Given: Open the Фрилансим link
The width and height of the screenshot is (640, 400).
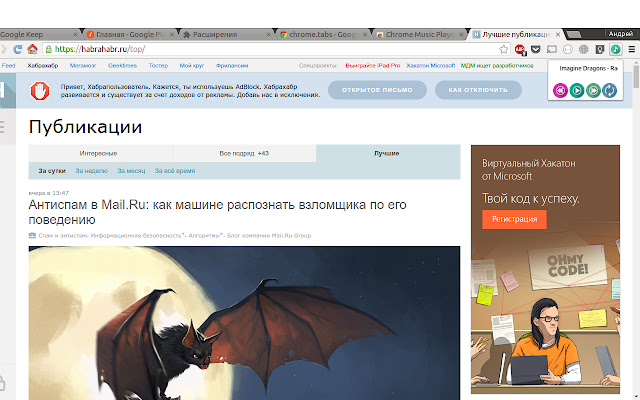Looking at the screenshot, I should click(232, 65).
